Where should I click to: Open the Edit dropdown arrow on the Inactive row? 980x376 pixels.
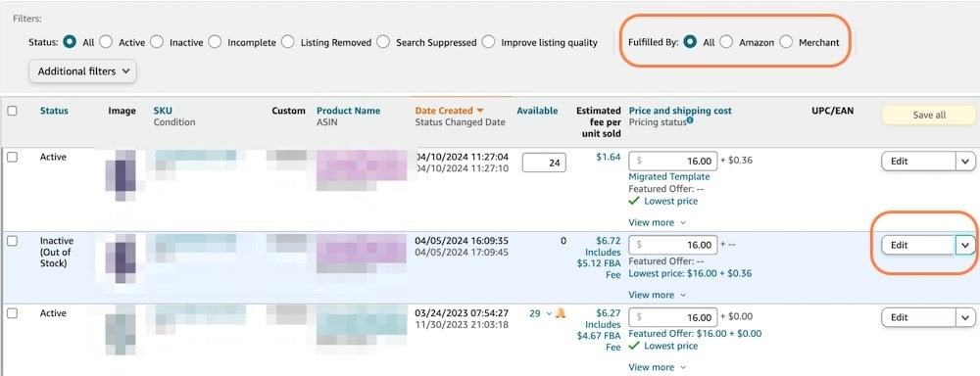[965, 246]
